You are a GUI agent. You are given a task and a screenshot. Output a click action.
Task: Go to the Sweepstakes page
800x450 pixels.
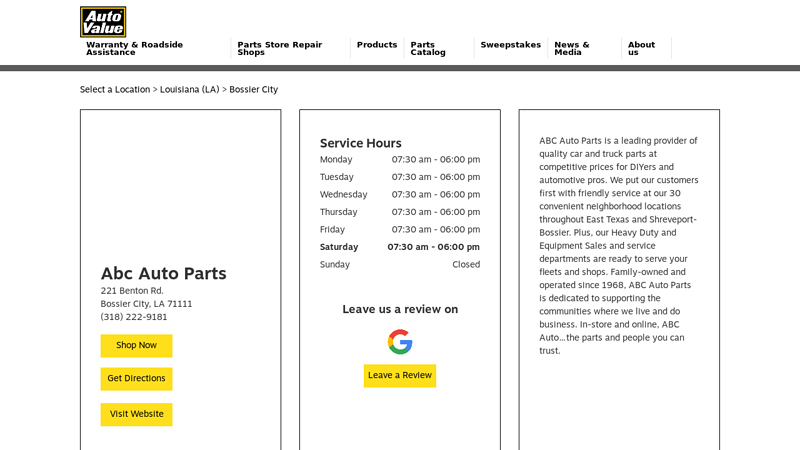pyautogui.click(x=511, y=45)
